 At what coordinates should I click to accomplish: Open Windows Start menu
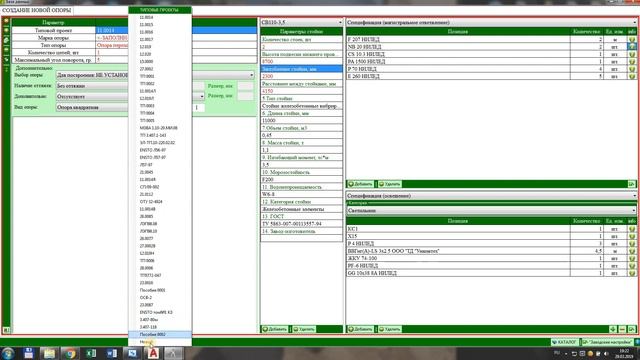8,353
